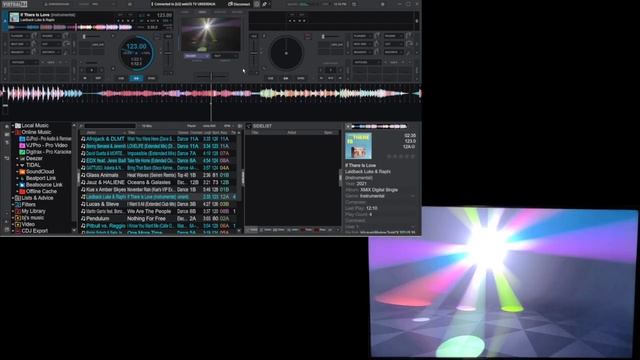This screenshot has height=360, width=640.
Task: Select the Lucas & Steve track row
Action: click(158, 204)
